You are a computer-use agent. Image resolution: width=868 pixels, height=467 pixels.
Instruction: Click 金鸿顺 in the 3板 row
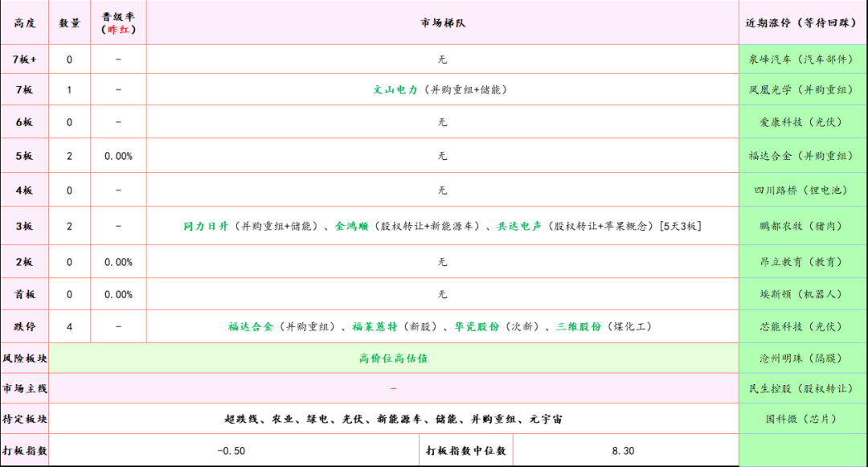[x=351, y=226]
